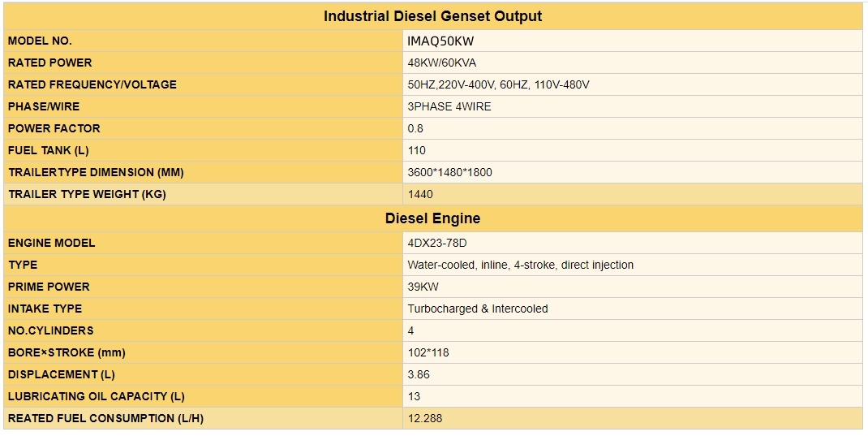The width and height of the screenshot is (868, 436).
Task: Select the 'ENGINE MODEL' label
Action: (x=51, y=243)
